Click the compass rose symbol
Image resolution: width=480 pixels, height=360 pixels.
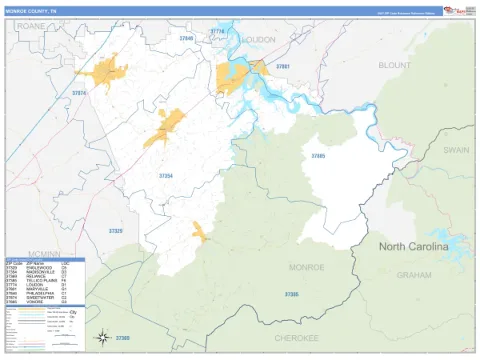[103, 338]
